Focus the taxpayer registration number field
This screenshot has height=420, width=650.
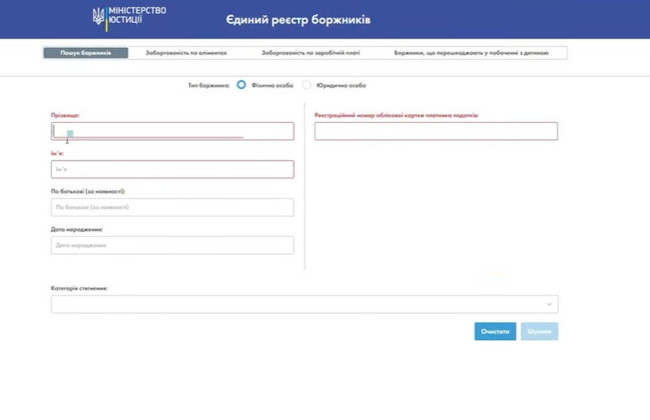[436, 131]
